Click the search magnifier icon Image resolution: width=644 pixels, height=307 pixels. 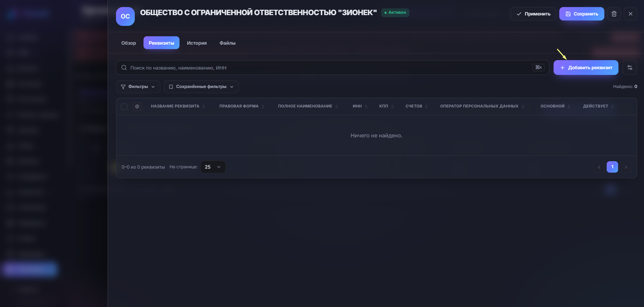124,68
